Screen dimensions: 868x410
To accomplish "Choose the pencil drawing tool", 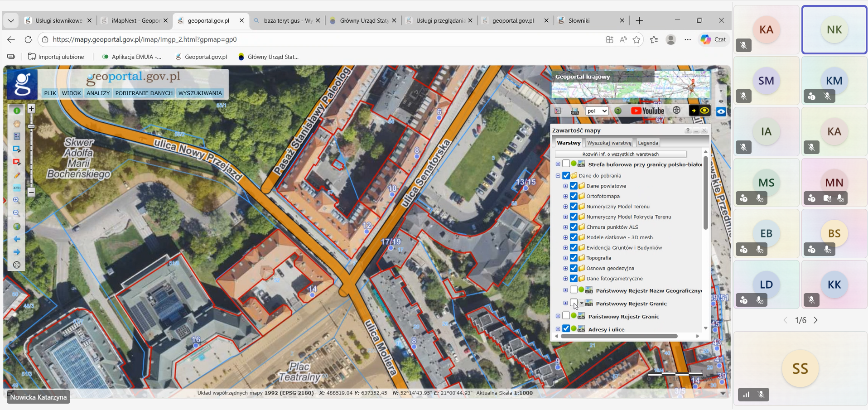I will 17,175.
